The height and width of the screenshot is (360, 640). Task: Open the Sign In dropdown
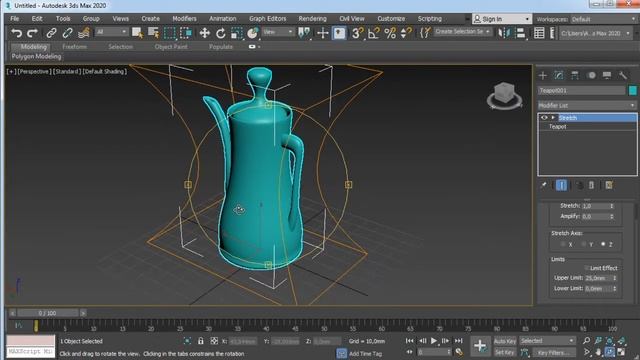point(502,19)
